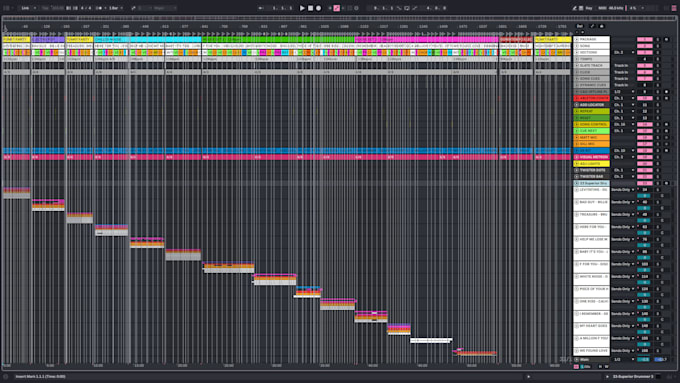Toggle the pink Automation Arm button

click(337, 8)
